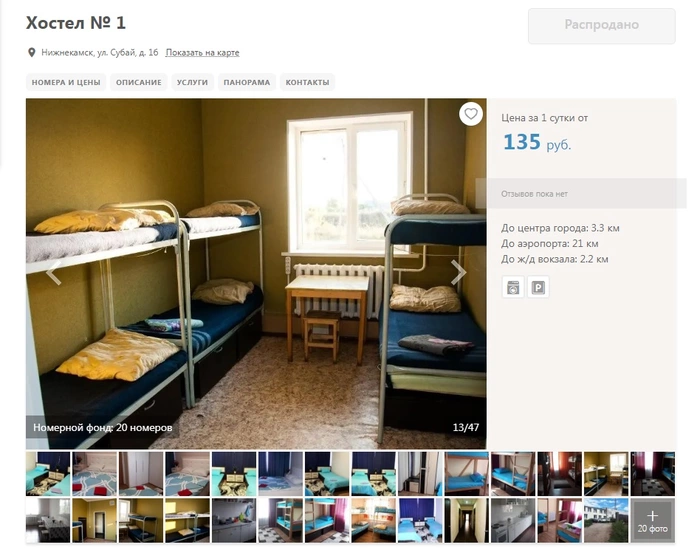Open the building exterior thumbnail
700x553 pixels.
[x=606, y=521]
